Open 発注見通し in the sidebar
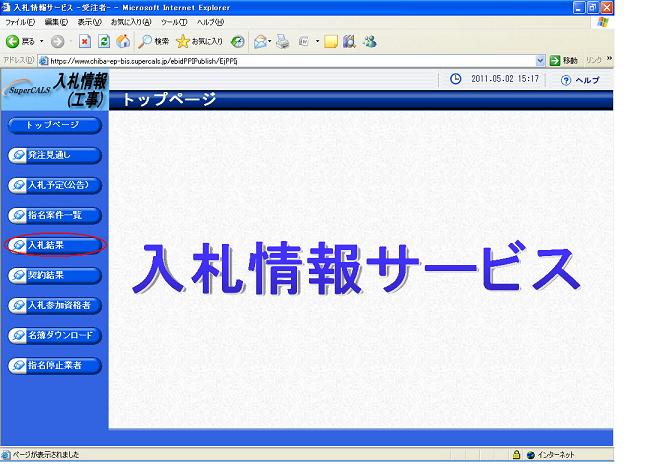 pos(55,155)
